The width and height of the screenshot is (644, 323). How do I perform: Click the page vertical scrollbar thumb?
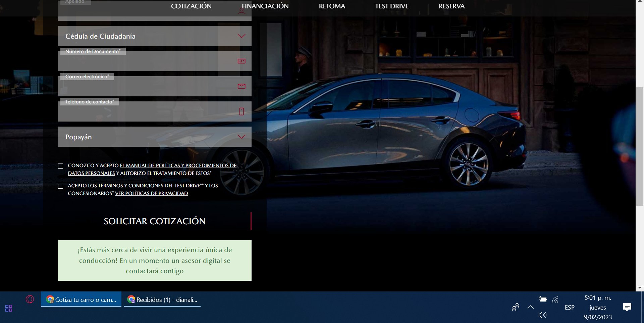[x=640, y=146]
